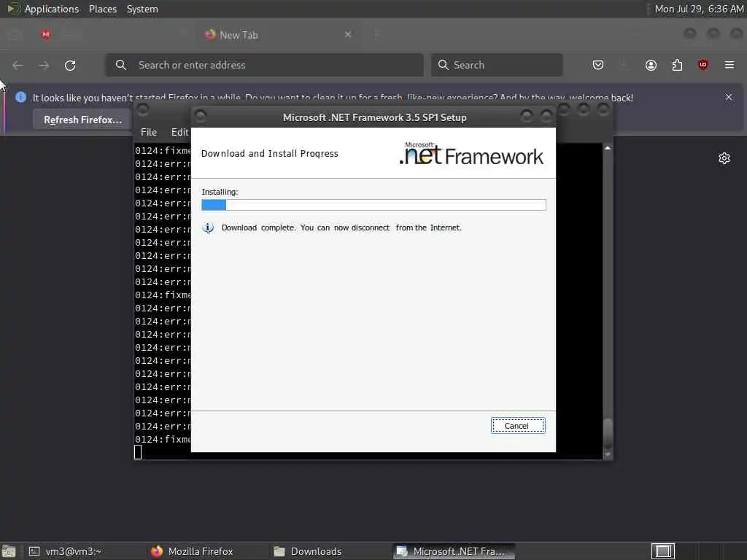The width and height of the screenshot is (747, 560).
Task: Click the Downloads arrow icon in Firefox toolbar
Action: click(x=624, y=65)
